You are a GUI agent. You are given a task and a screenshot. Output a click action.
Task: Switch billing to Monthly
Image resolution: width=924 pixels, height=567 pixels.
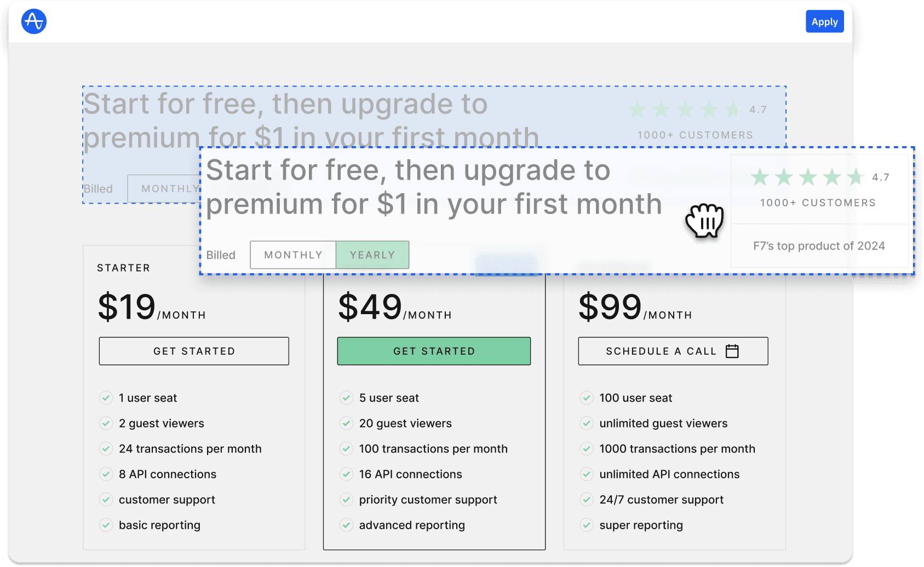click(293, 255)
